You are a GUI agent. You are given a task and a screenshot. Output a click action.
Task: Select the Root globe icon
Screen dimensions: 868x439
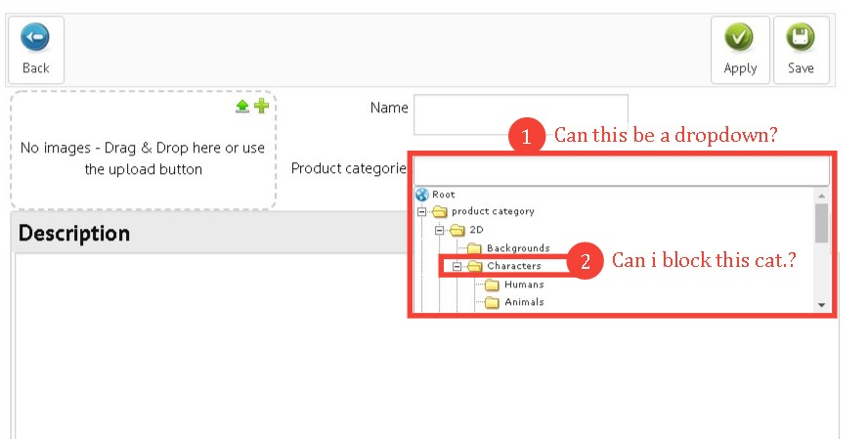pos(422,195)
